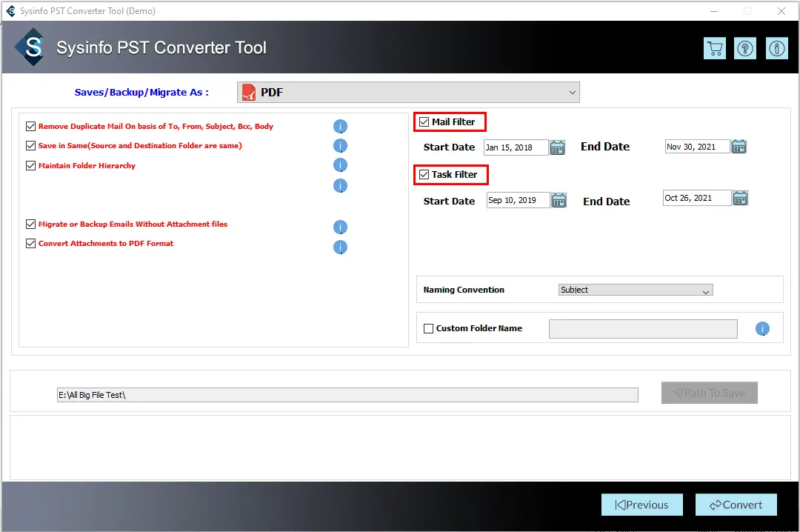The height and width of the screenshot is (532, 800).
Task: Click the about info icon in header
Action: [x=777, y=48]
